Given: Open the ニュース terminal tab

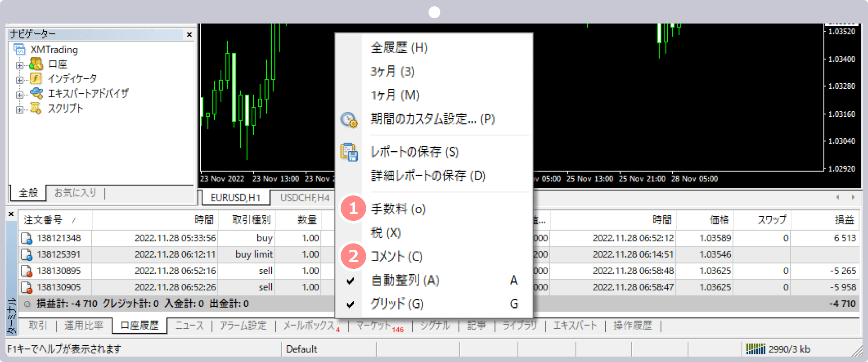Looking at the screenshot, I should coord(189,325).
